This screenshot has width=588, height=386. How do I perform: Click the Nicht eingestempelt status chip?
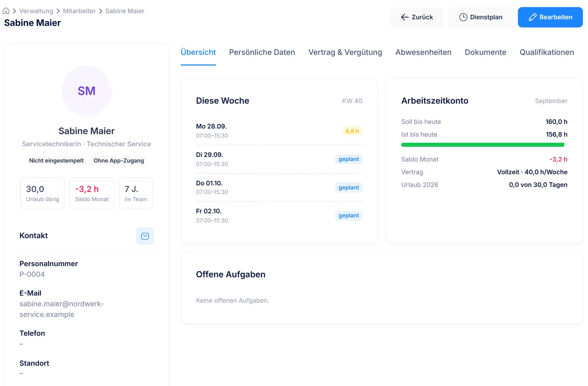57,161
